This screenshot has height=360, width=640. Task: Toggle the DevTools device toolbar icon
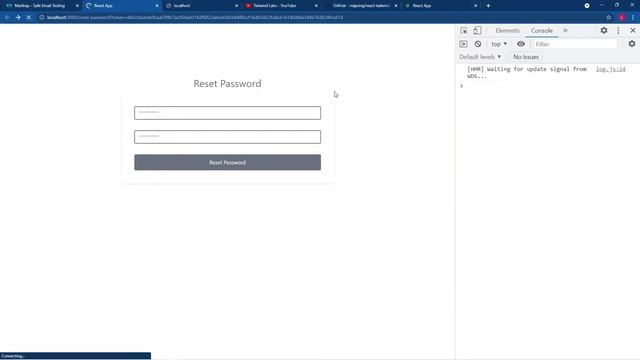[477, 31]
